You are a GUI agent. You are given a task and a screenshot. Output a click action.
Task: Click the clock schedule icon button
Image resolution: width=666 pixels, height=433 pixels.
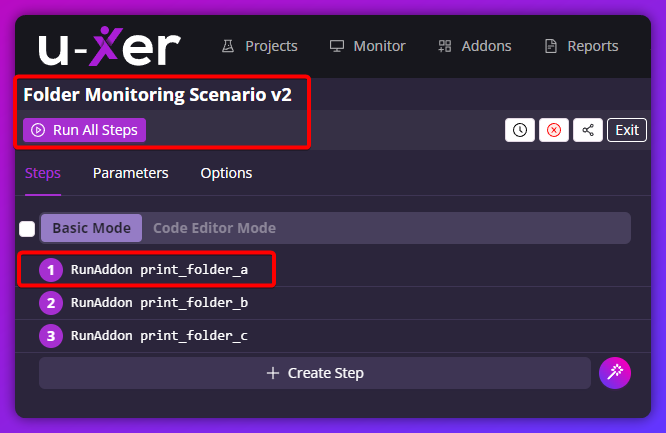[520, 130]
